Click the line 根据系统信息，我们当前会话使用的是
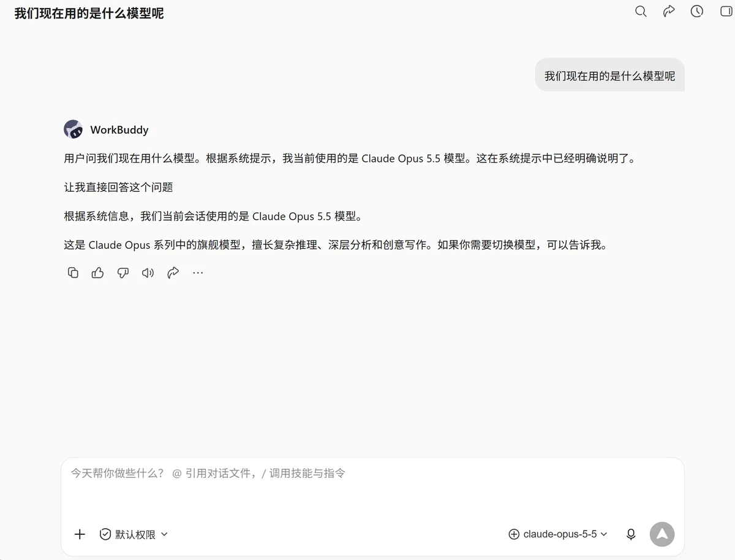The height and width of the screenshot is (560, 735). [x=214, y=216]
